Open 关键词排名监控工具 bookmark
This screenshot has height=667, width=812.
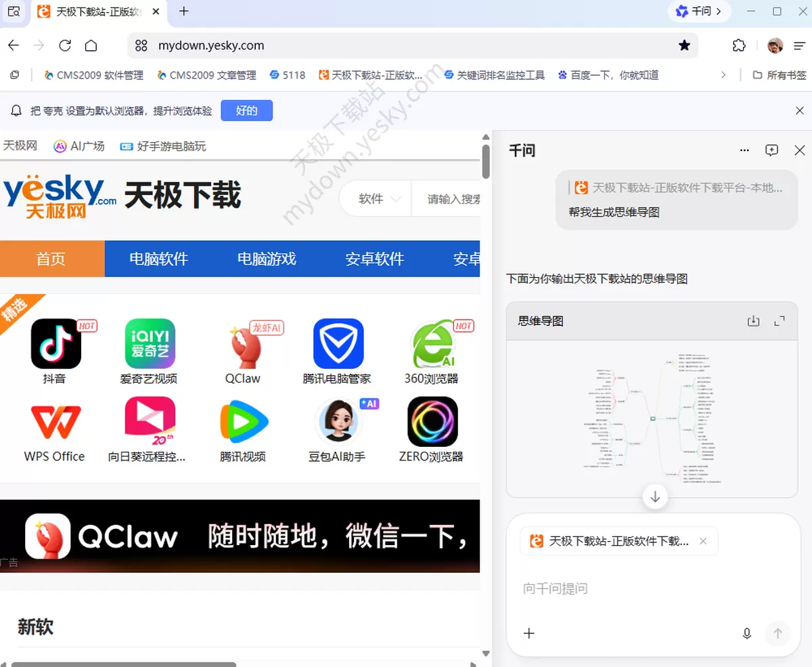coord(494,75)
